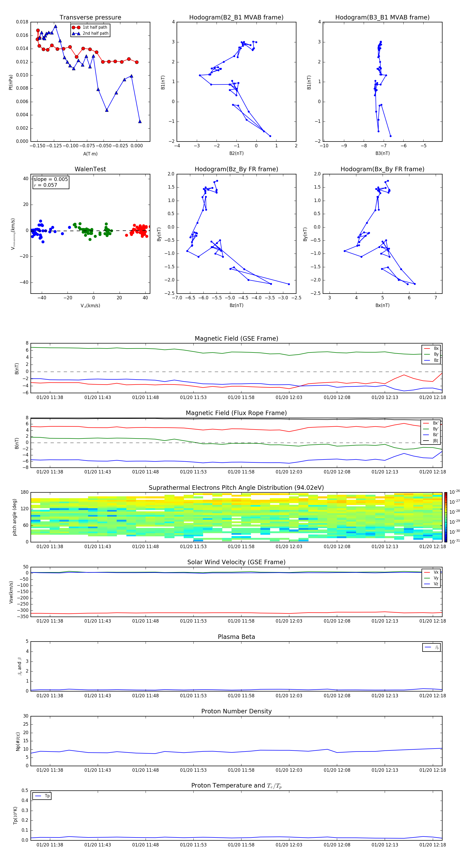The width and height of the screenshot is (473, 868).
Task: Click the 'VA(km/s)' x-axis label
Action: pos(90,306)
